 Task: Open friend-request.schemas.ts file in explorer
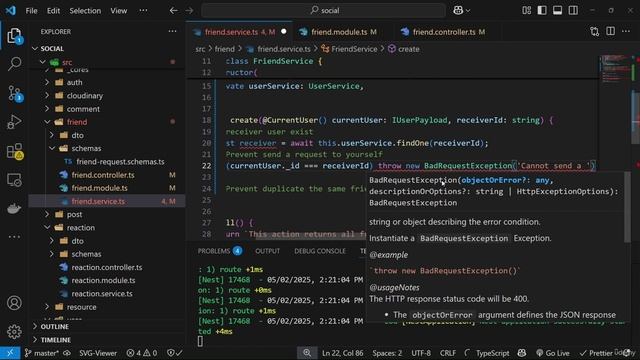[120, 162]
